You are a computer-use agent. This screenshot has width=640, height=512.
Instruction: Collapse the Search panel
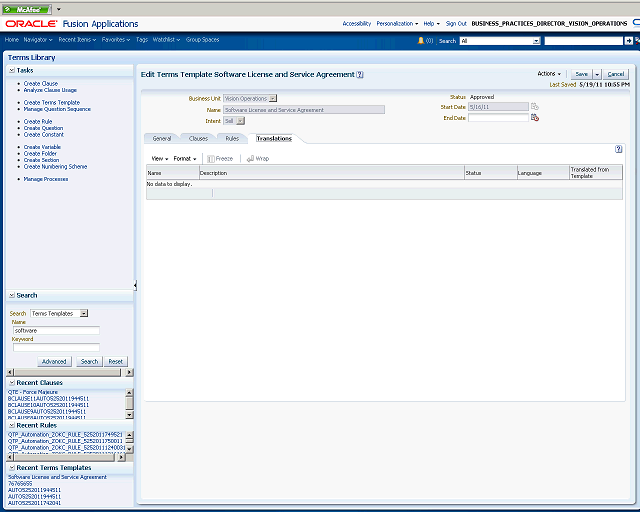[12, 295]
